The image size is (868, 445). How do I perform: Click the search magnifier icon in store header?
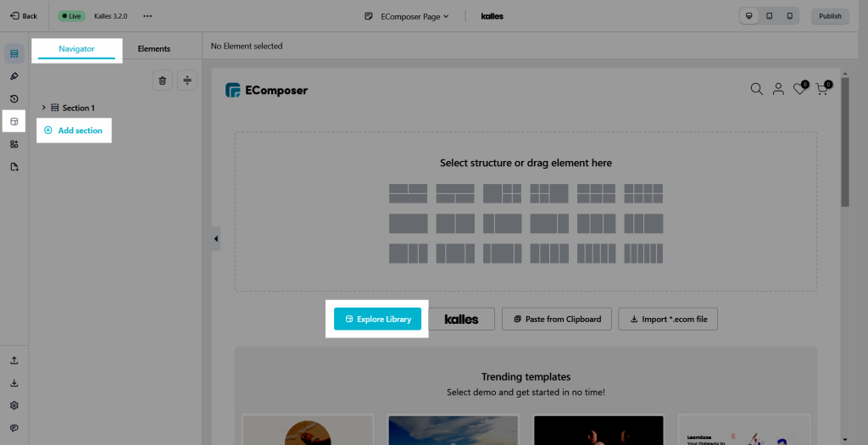coord(756,88)
